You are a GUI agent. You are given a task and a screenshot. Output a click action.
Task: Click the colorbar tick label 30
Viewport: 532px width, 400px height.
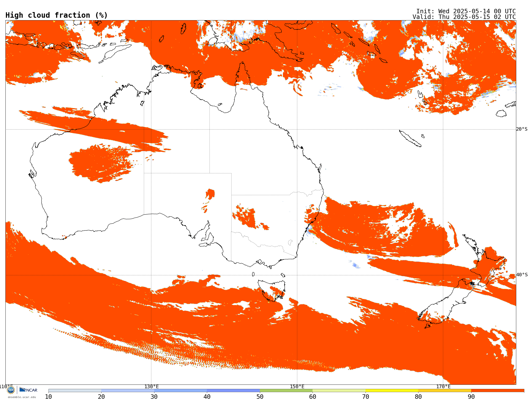point(154,397)
